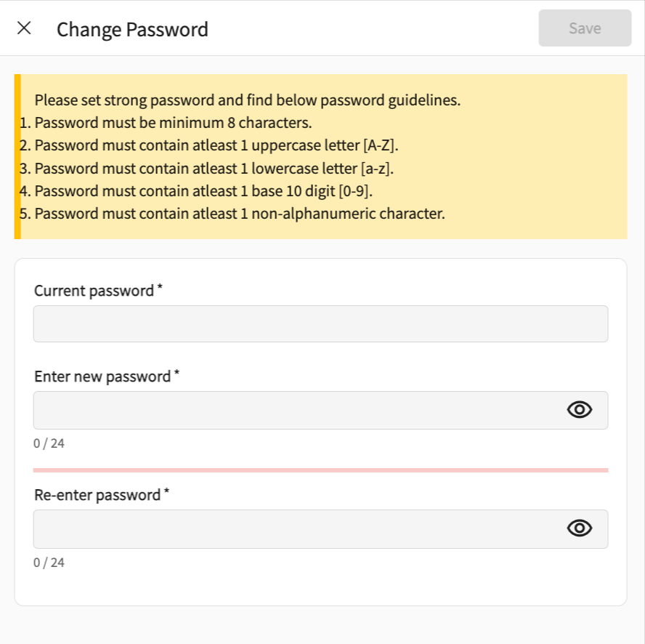The width and height of the screenshot is (645, 644).
Task: Show the new password text
Action: (x=579, y=410)
